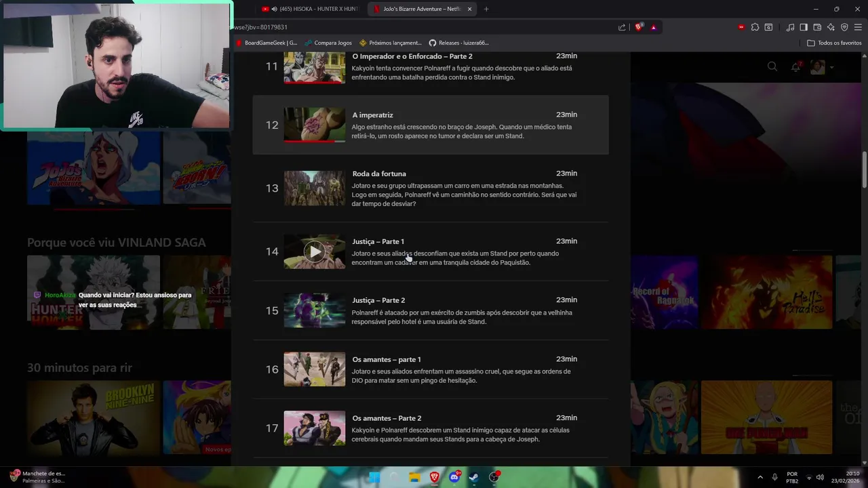The height and width of the screenshot is (488, 868).
Task: Open Leo AI sparkle icon
Action: point(831,27)
